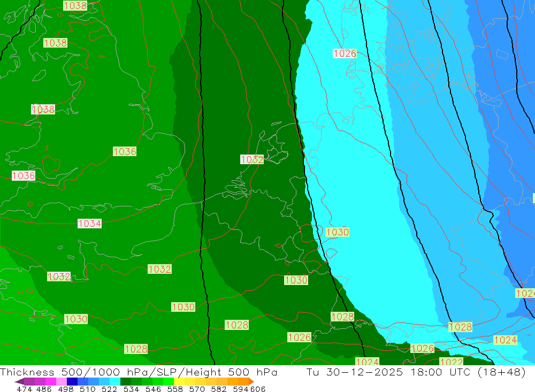Click the 1036 label over eastern England
This screenshot has height=392, width=535.
click(125, 151)
